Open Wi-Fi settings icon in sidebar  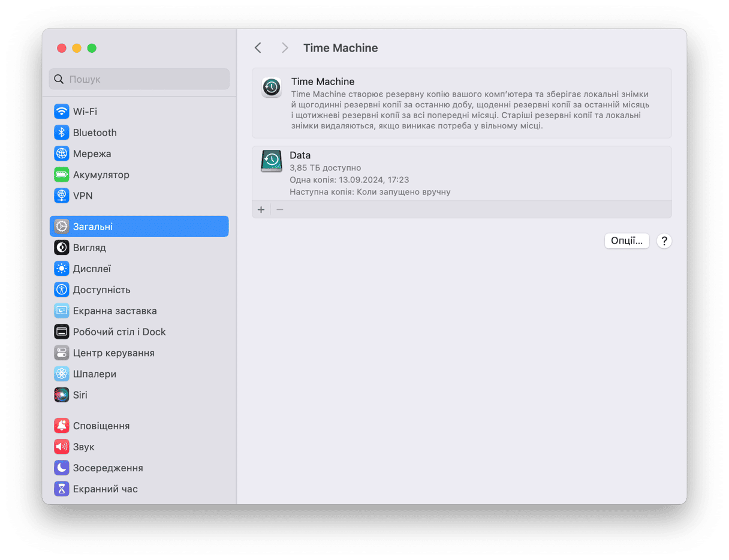coord(62,112)
